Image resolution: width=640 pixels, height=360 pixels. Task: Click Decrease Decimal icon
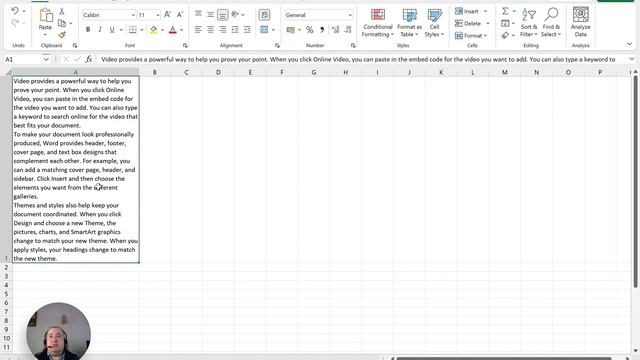coord(348,29)
